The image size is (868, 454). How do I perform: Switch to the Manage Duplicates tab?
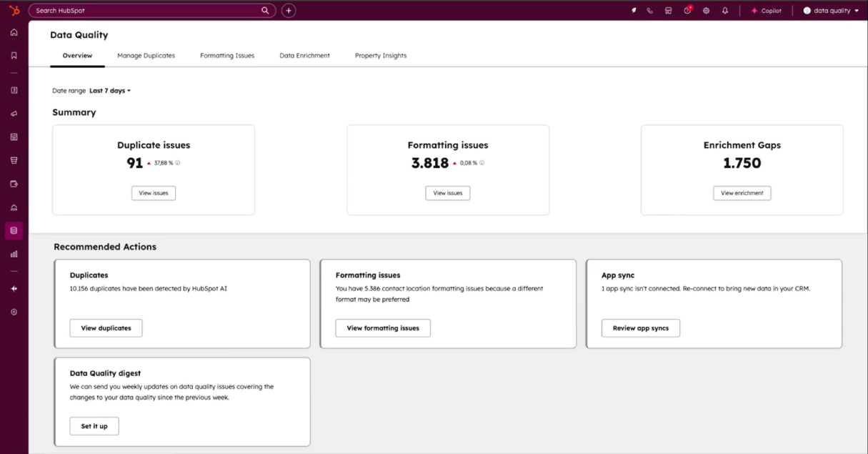[146, 56]
